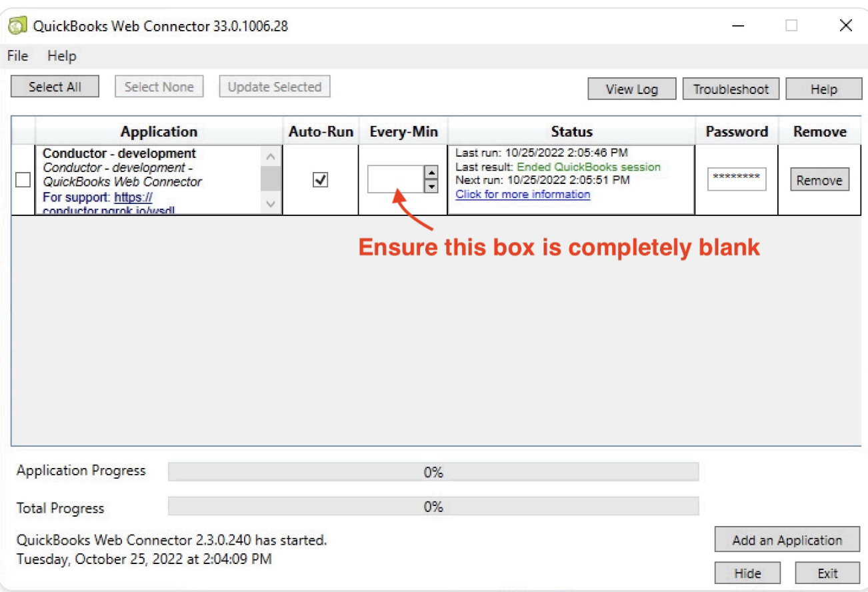This screenshot has height=592, width=868.
Task: Click the 'Tuesday, October 25, 2022' timestamp line
Action: 144,559
